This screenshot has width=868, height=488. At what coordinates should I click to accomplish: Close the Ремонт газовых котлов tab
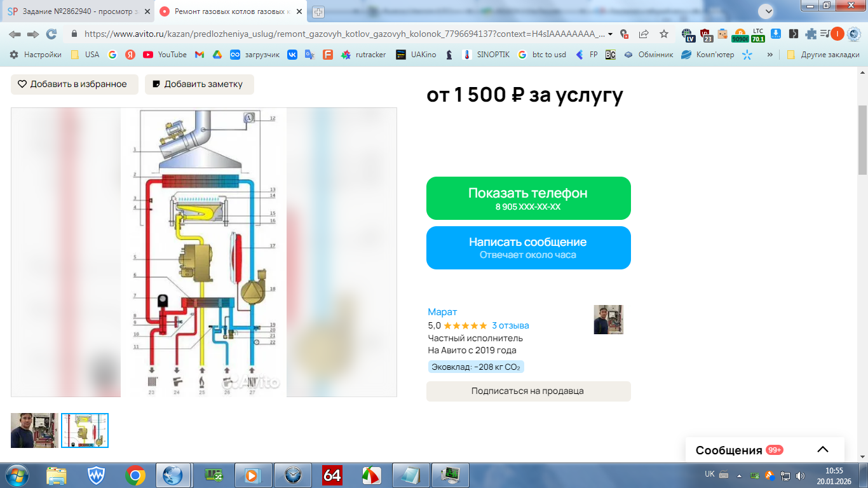click(x=299, y=11)
